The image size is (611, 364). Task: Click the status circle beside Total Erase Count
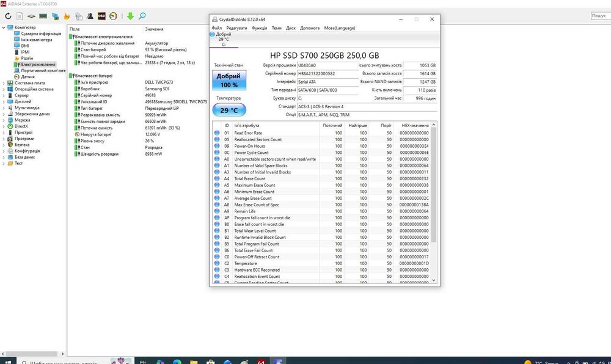(217, 179)
